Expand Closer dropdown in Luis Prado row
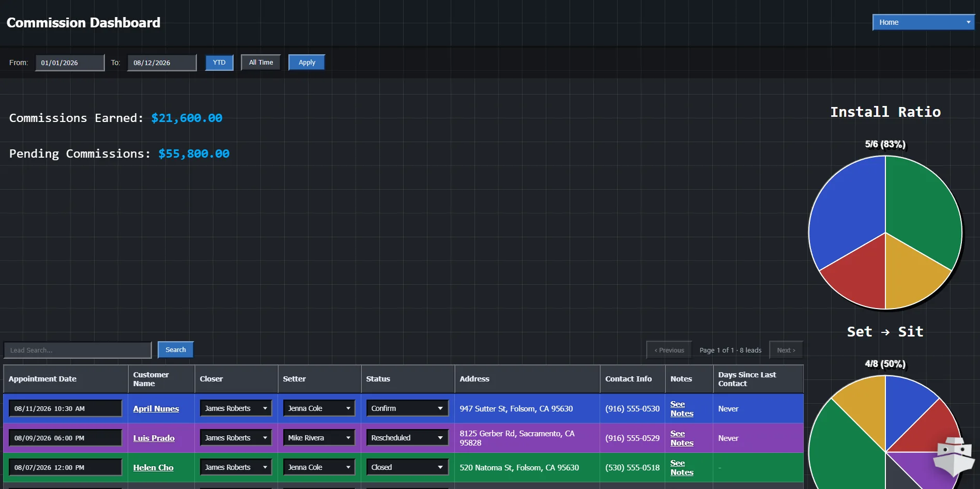The image size is (980, 489). click(x=236, y=438)
